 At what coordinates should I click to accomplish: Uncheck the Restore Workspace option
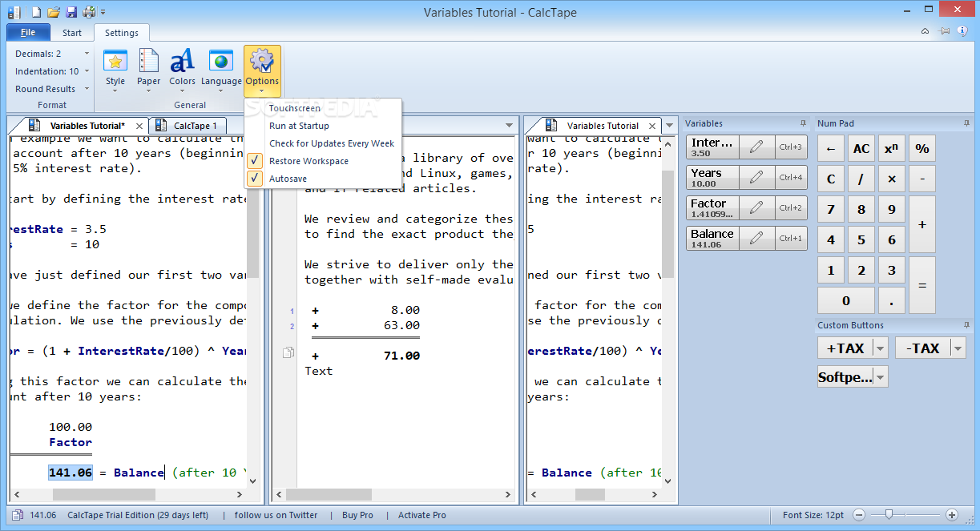coord(323,161)
